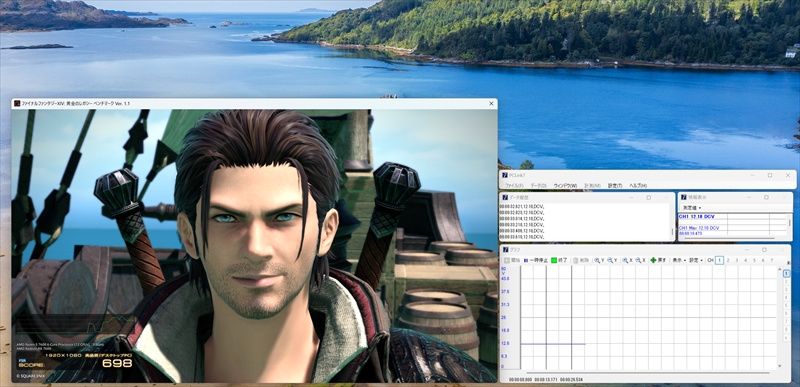800x387 pixels.
Task: Open the ウィンドウ(W) menu
Action: point(565,186)
